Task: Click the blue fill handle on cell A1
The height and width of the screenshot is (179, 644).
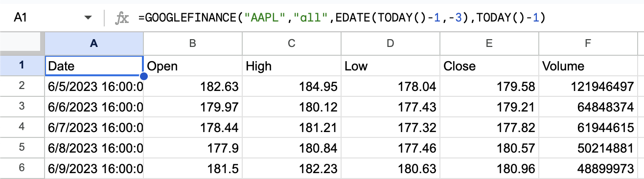Action: click(143, 76)
